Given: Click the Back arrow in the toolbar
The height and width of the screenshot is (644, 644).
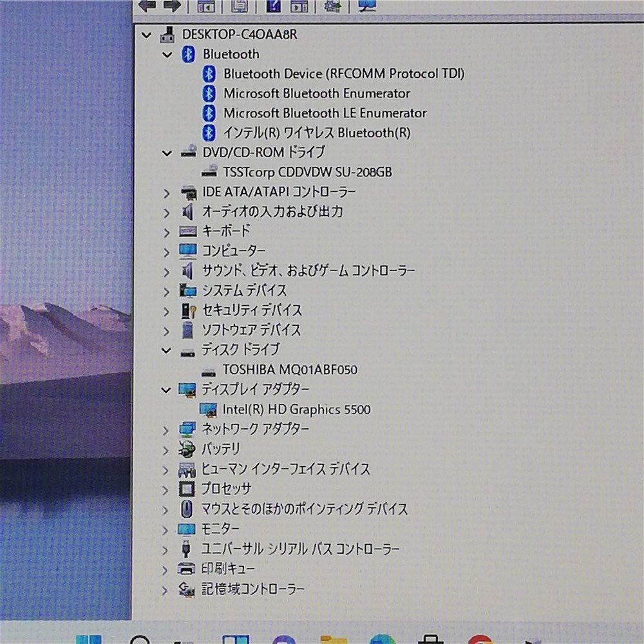Looking at the screenshot, I should (147, 6).
